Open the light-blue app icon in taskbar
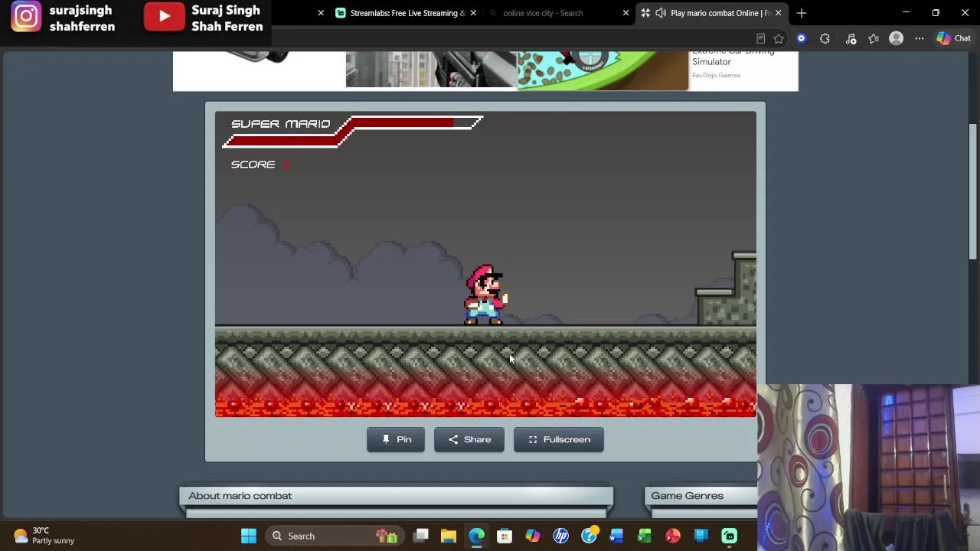 point(701,536)
